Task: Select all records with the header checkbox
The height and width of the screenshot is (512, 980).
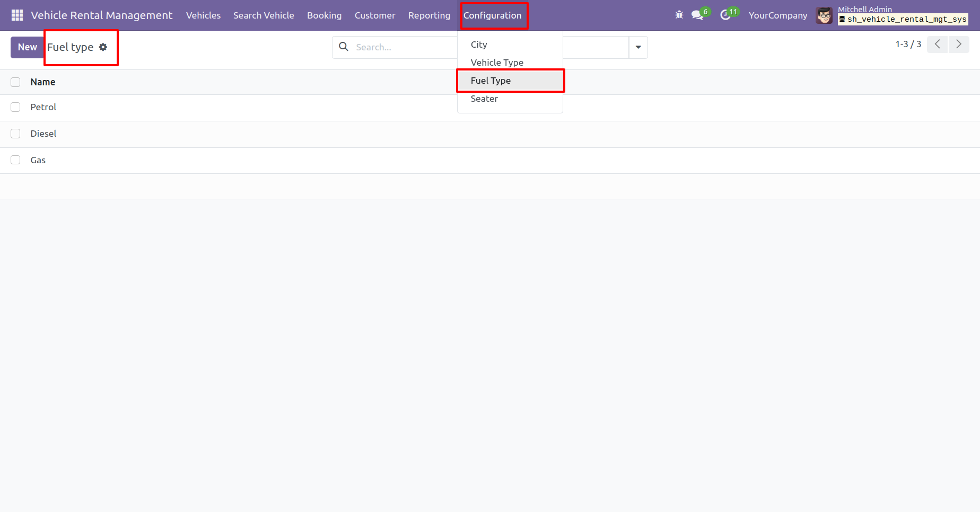Action: click(x=15, y=82)
